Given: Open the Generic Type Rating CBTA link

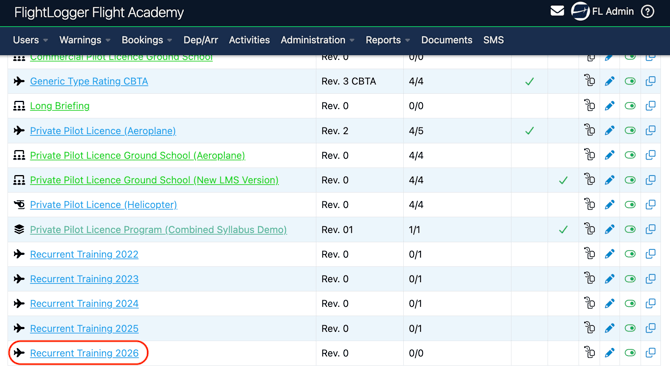Looking at the screenshot, I should (89, 81).
